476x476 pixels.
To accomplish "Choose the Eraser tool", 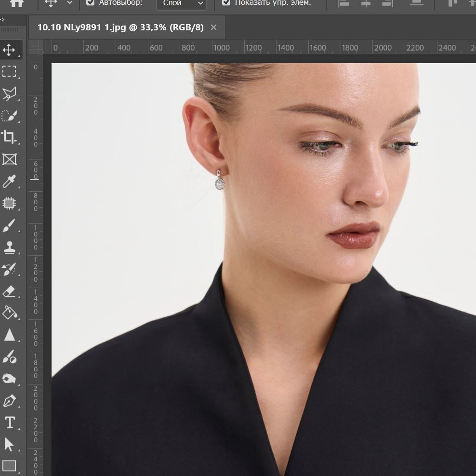I will 9,291.
